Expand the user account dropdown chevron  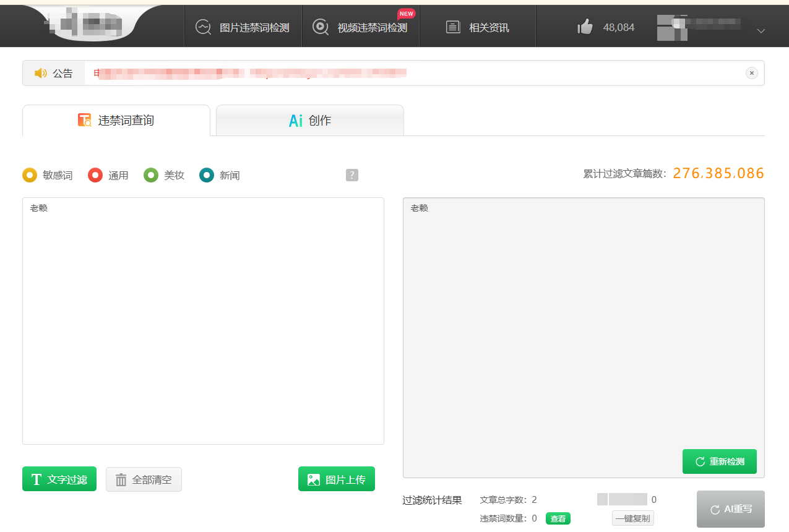coord(760,30)
